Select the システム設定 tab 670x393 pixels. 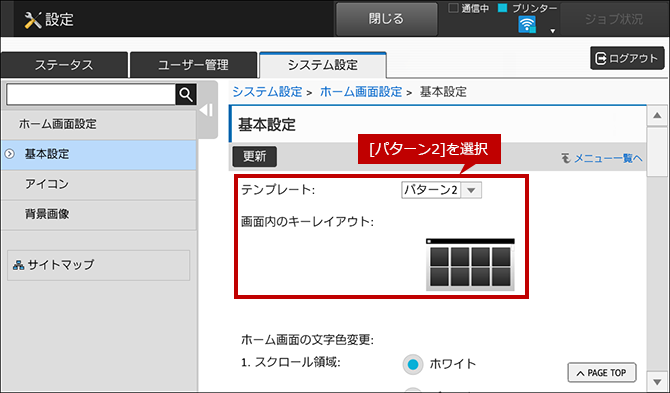click(x=323, y=65)
